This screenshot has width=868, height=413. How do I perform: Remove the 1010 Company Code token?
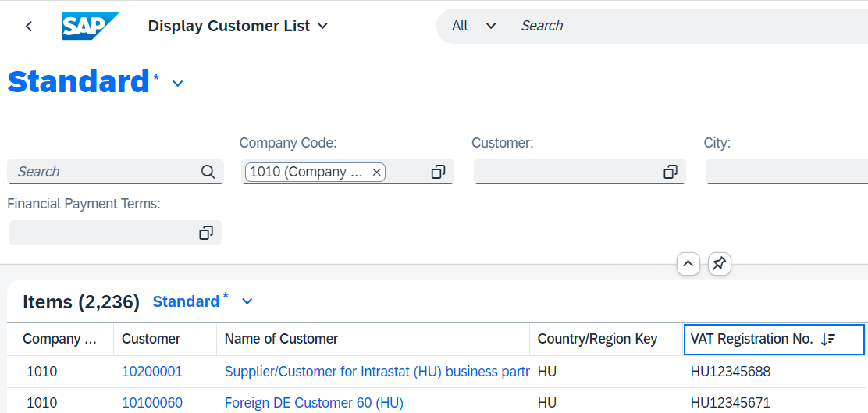coord(376,173)
